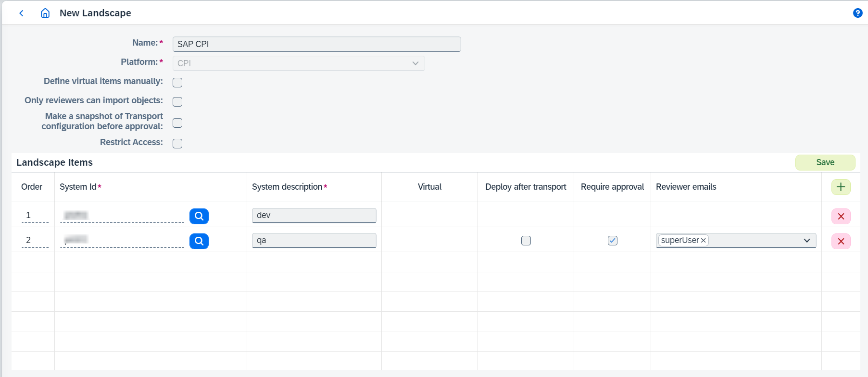Click the Require approval column header
Screen dimensions: 868x377
point(612,187)
